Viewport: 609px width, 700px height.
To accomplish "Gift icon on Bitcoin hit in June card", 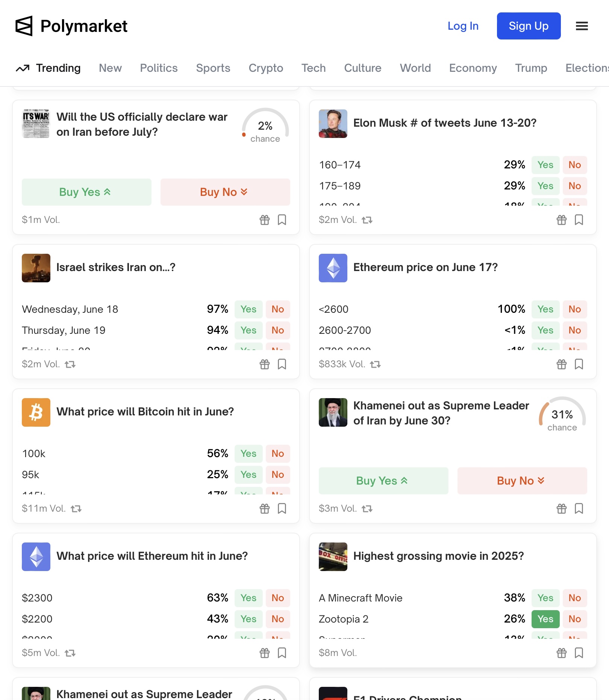I will (265, 509).
